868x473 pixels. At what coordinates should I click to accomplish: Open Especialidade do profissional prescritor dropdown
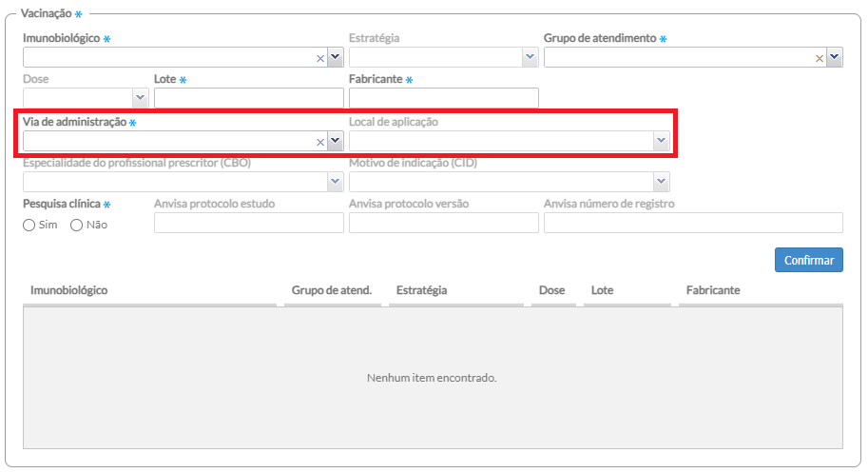coord(335,181)
